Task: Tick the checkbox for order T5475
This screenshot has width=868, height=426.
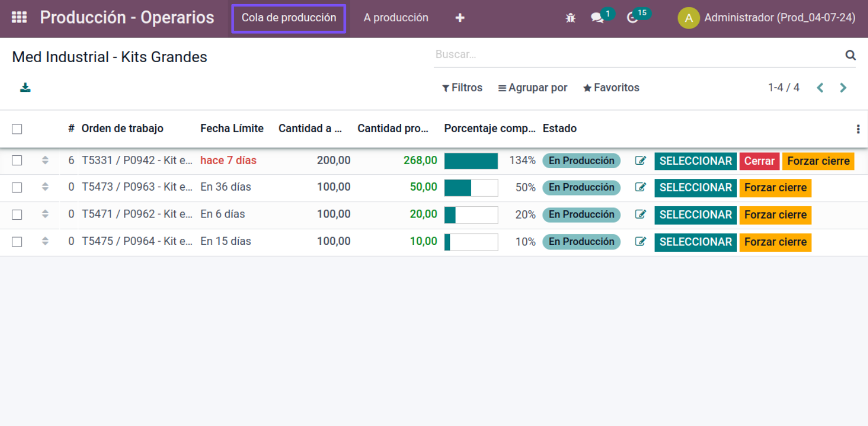Action: [17, 242]
